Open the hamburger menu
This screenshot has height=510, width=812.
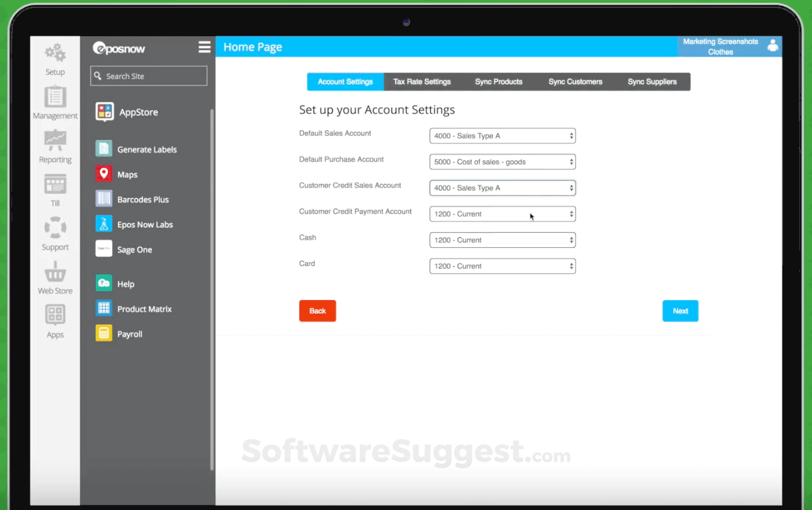click(205, 46)
